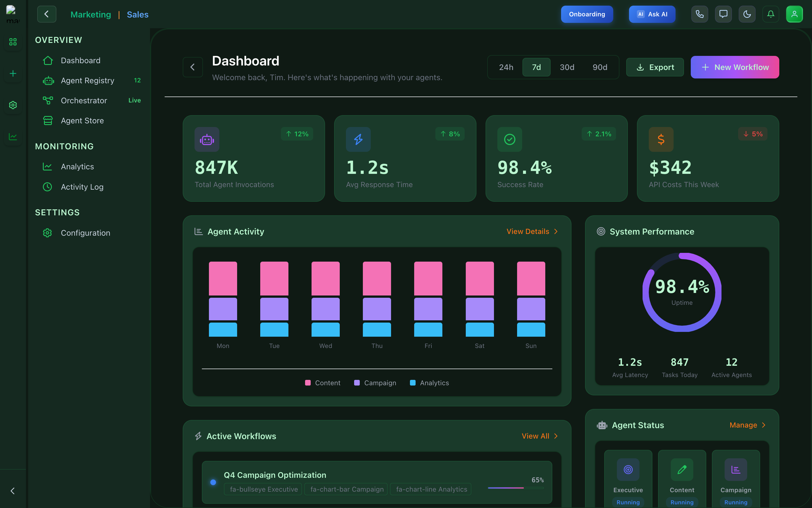
Task: Click the back arrow beside Dashboard title
Action: pos(193,67)
